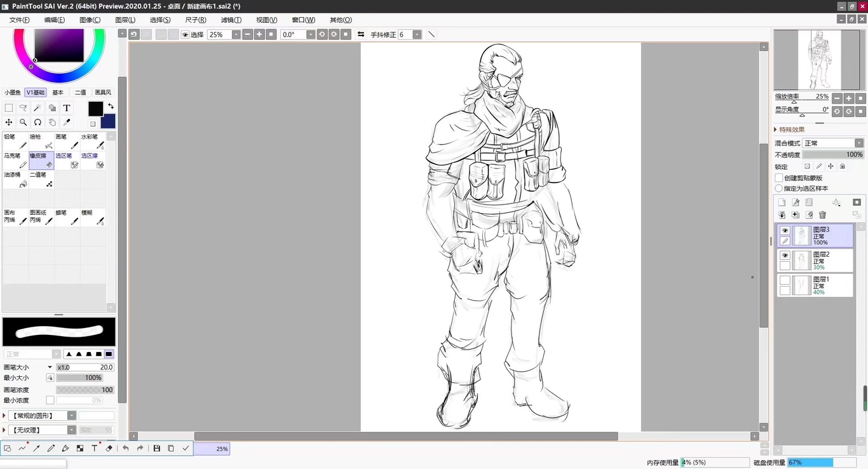Open the 文件(F) menu
This screenshot has width=868, height=469.
pyautogui.click(x=20, y=20)
